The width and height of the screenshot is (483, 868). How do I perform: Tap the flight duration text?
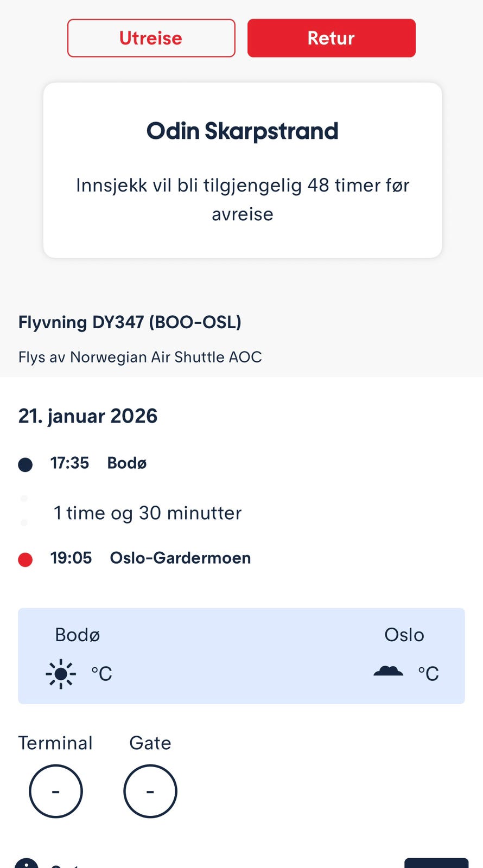tap(147, 513)
